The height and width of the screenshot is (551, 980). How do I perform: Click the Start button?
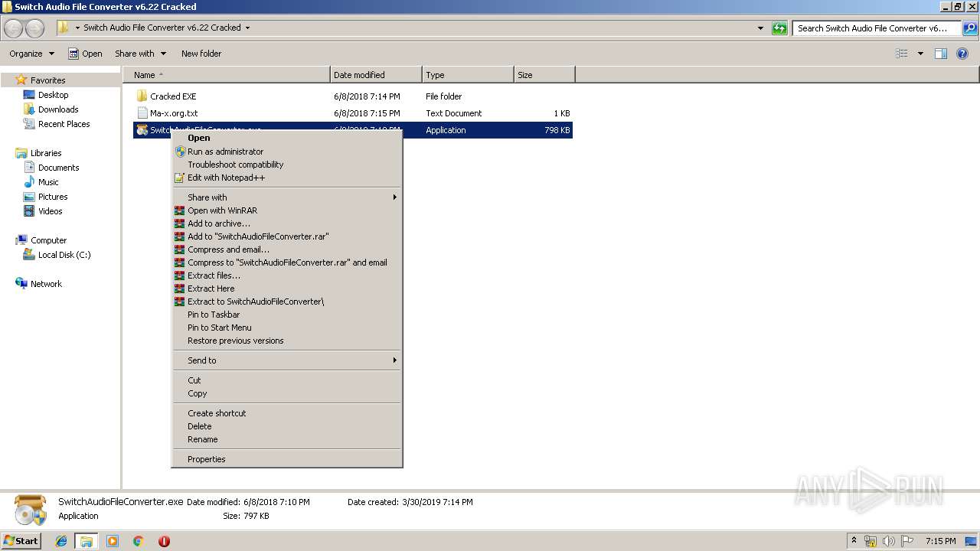pyautogui.click(x=21, y=541)
